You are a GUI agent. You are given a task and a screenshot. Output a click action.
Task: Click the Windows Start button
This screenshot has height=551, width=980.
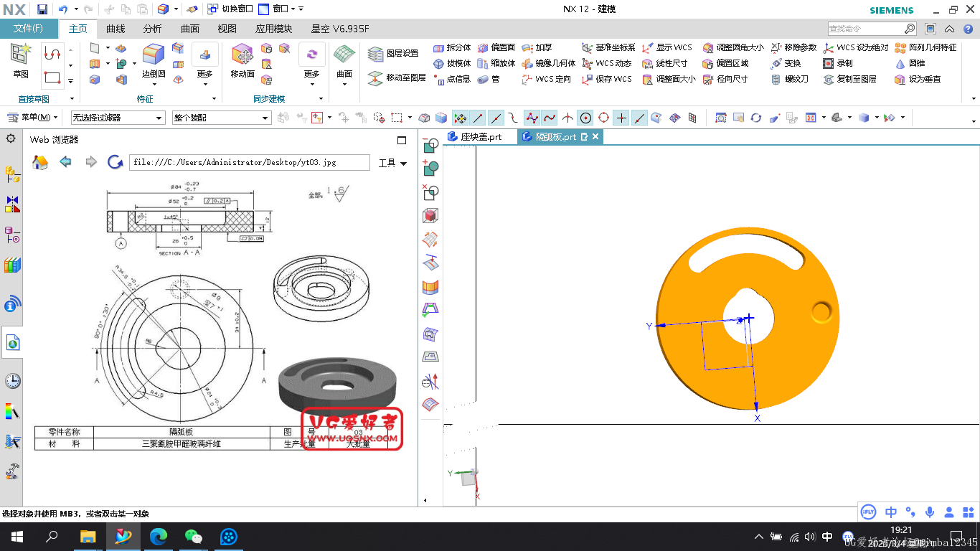tap(17, 536)
